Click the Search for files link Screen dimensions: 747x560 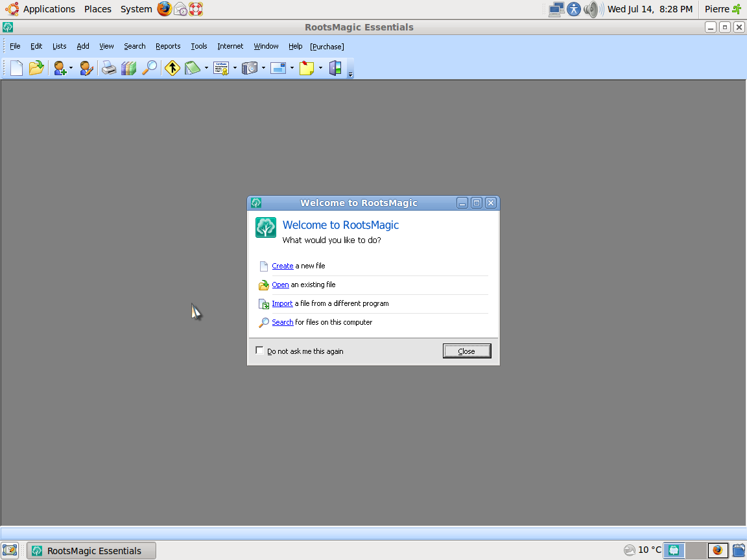[x=283, y=322]
